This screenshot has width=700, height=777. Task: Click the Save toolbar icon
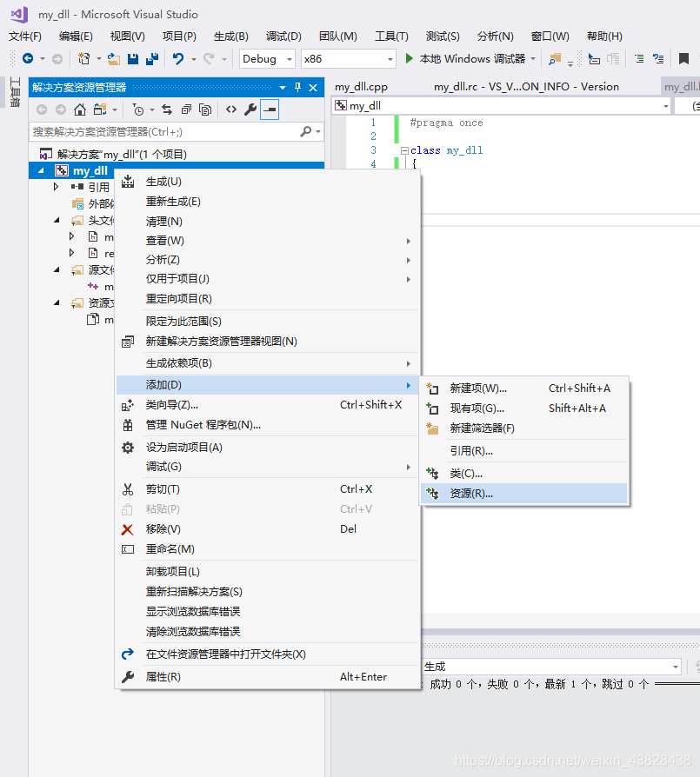click(x=133, y=59)
